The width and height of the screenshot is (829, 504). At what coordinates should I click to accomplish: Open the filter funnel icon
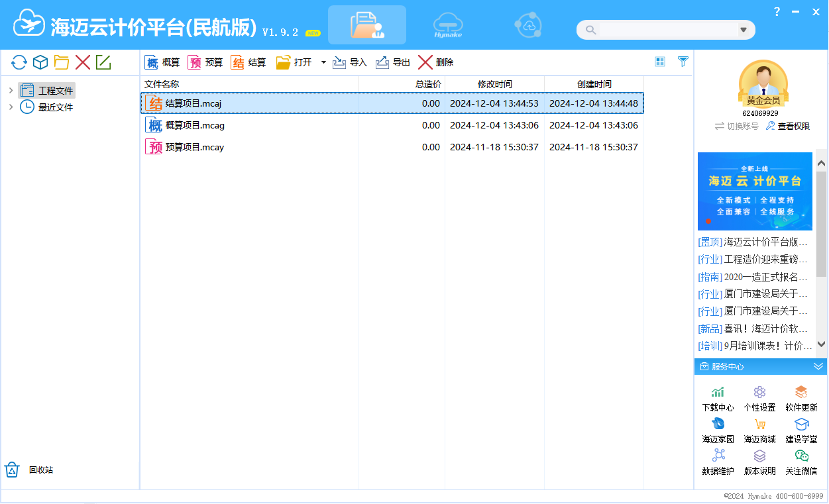(683, 62)
